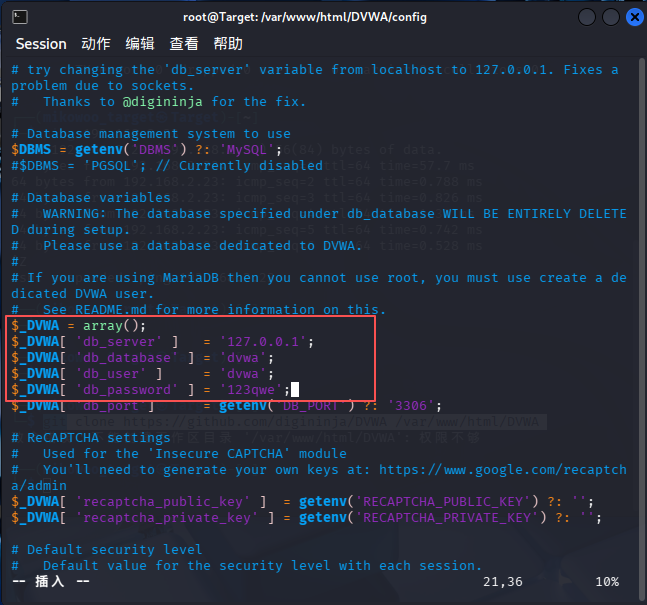Click the 'db_database' key text

point(127,357)
